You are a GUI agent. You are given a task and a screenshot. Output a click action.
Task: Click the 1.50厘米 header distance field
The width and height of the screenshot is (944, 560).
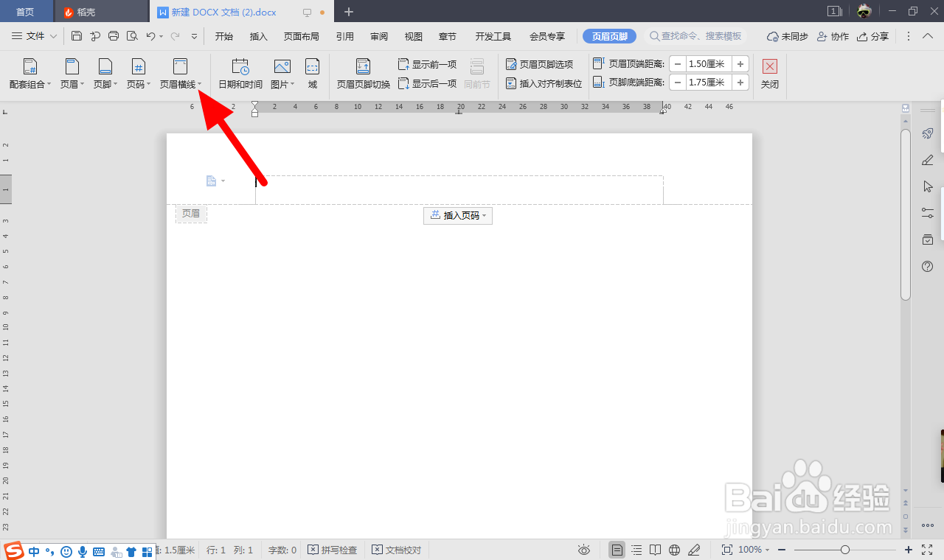709,64
